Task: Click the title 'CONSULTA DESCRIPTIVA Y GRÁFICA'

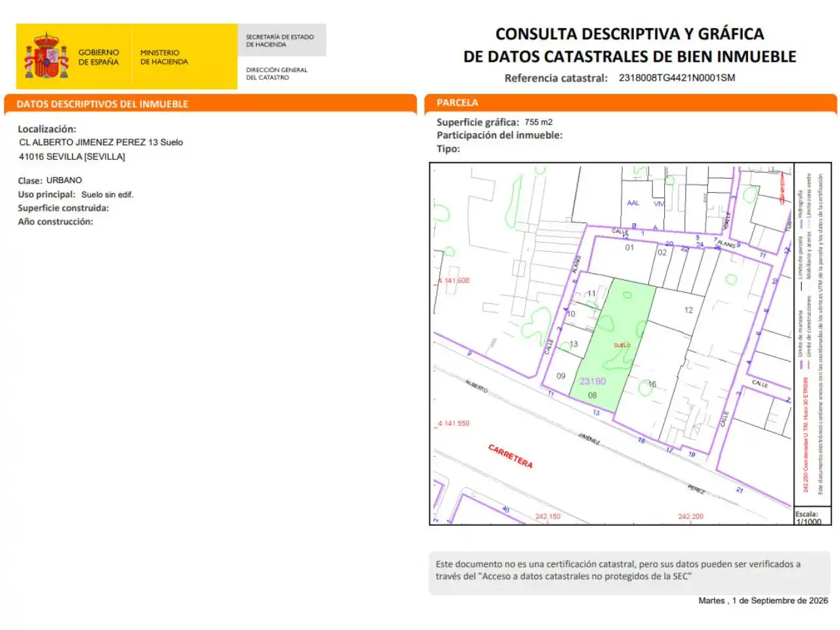Action: pyautogui.click(x=629, y=34)
